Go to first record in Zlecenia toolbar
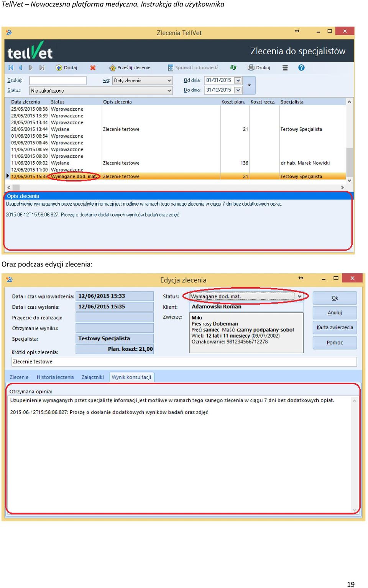Screen dimensions: 368x588 pyautogui.click(x=11, y=68)
